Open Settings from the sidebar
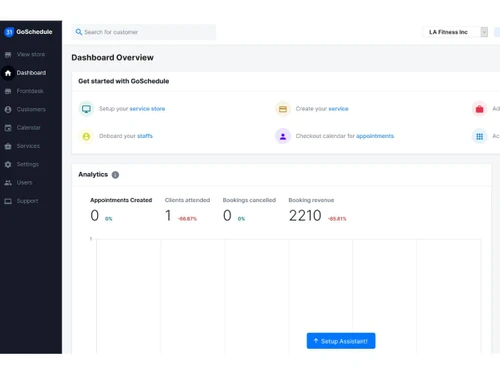Image resolution: width=500 pixels, height=375 pixels. coord(28,164)
